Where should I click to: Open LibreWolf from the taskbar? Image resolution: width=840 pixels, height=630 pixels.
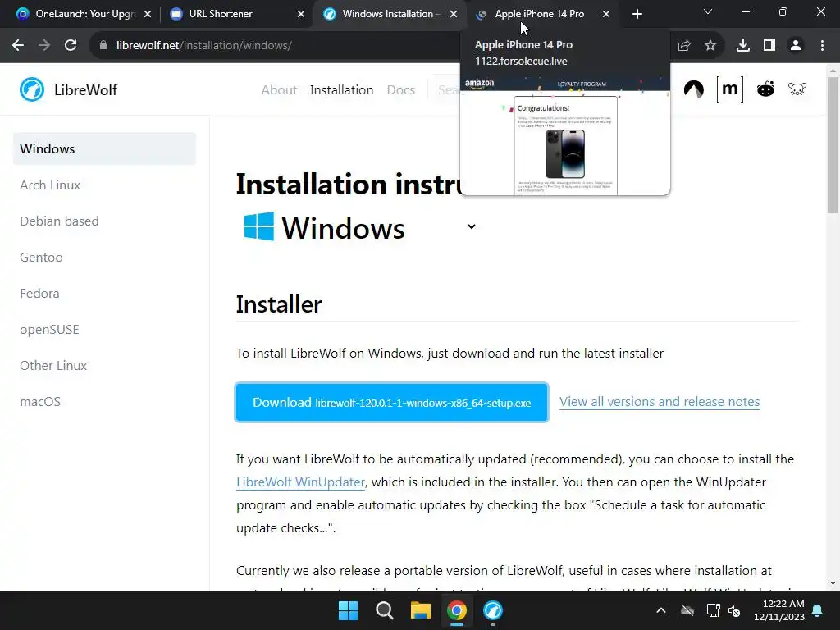point(493,610)
